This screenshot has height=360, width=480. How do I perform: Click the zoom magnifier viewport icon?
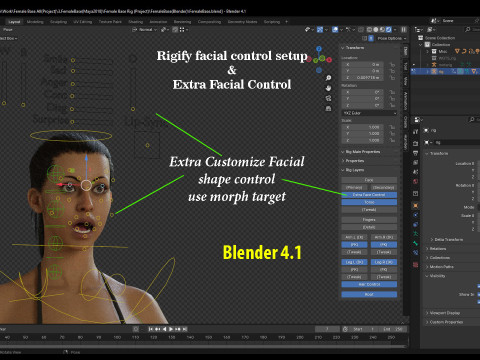click(328, 78)
